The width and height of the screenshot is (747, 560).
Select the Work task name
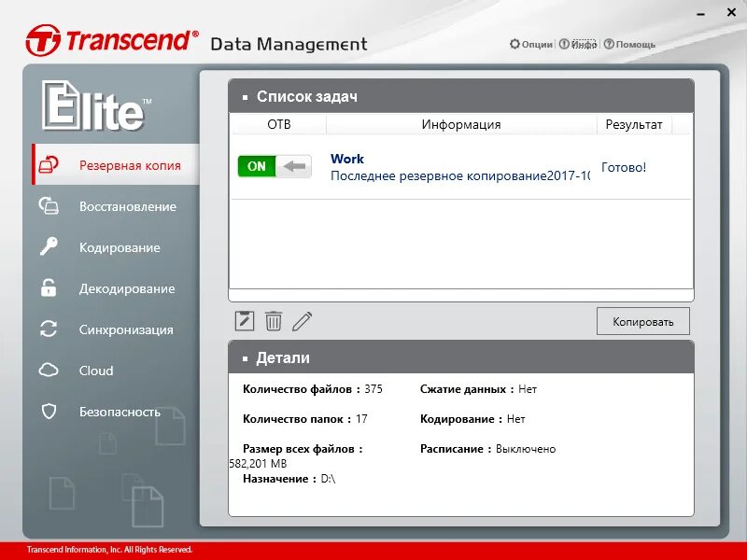point(347,159)
